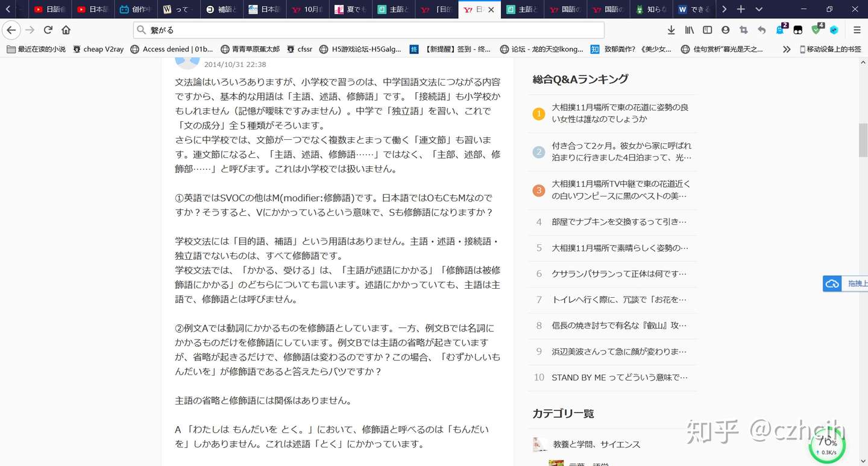The height and width of the screenshot is (466, 868).
Task: Open the 移动设备上的书签 folder
Action: [830, 49]
